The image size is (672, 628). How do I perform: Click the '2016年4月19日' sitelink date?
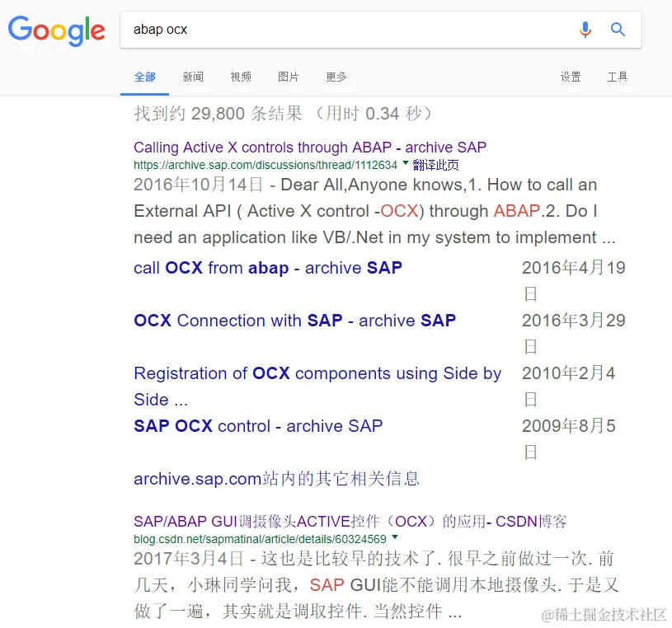click(x=573, y=281)
